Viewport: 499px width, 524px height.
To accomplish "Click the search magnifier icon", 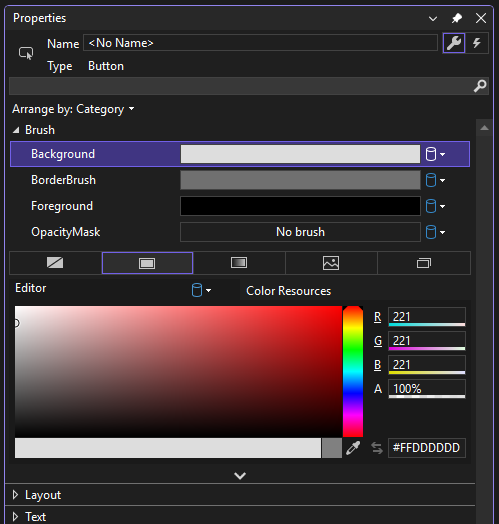I will coord(480,86).
